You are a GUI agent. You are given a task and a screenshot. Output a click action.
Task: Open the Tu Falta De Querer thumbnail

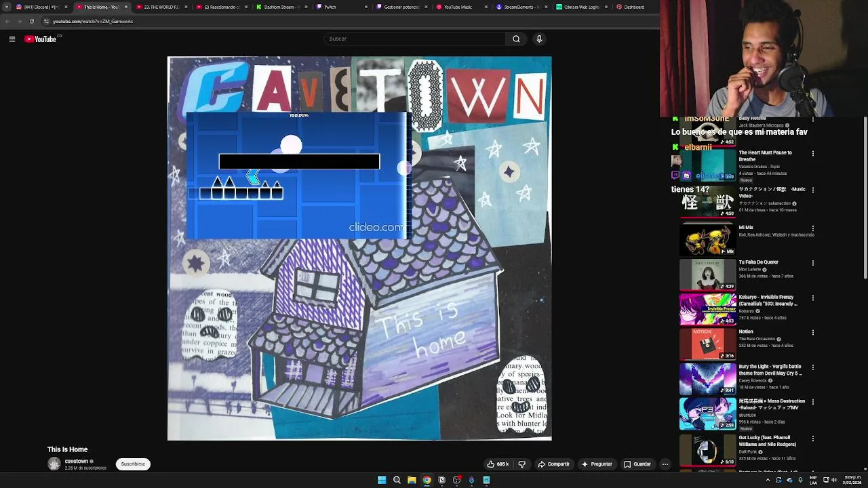coord(707,274)
